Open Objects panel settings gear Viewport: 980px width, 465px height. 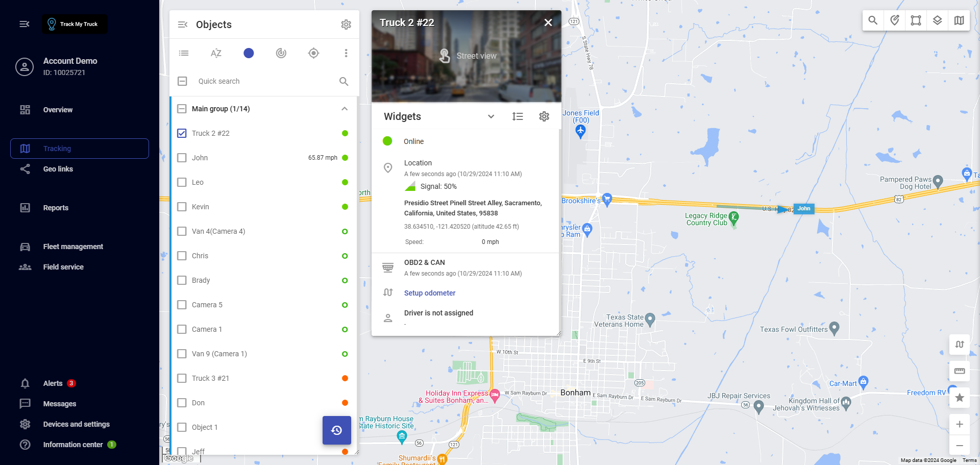[346, 25]
